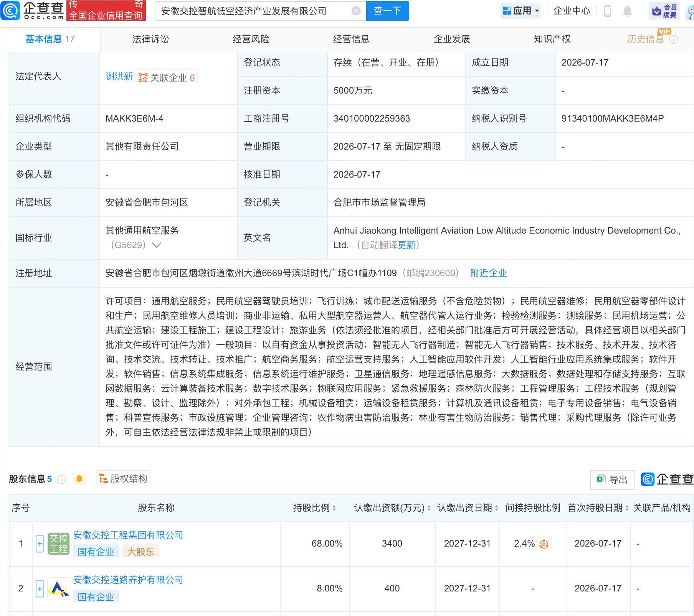Sort by 认缴出资日期 column
Image resolution: width=694 pixels, height=616 pixels.
point(497,508)
